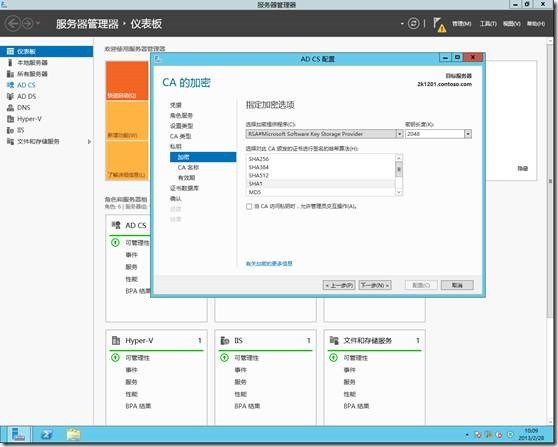Click Server Manager taskbar icon
The width and height of the screenshot is (558, 447).
click(x=18, y=434)
